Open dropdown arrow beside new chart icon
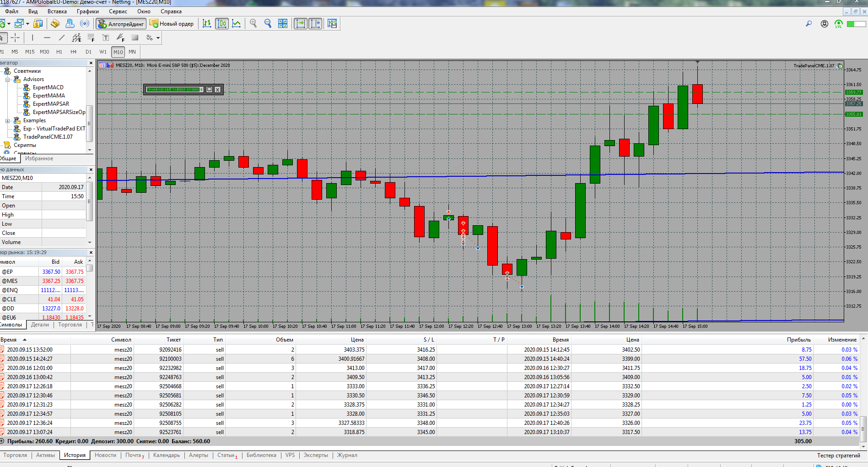The width and height of the screenshot is (868, 467). click(9, 23)
